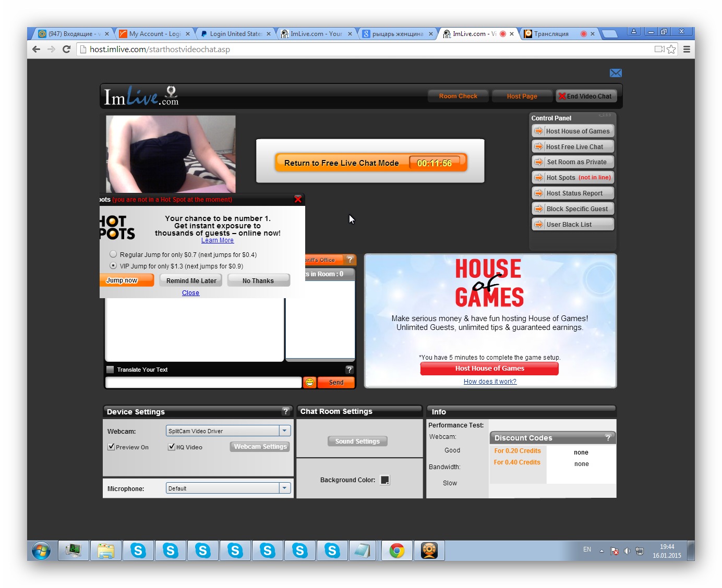Click the EN language indicator
This screenshot has height=588, width=722.
click(587, 549)
